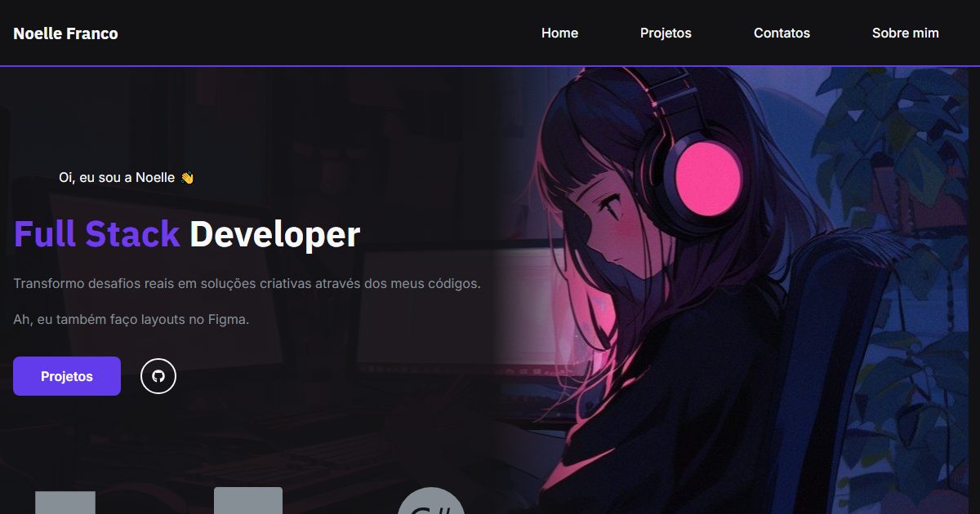The image size is (980, 514).
Task: Navigate to Sobre mim
Action: click(x=906, y=33)
